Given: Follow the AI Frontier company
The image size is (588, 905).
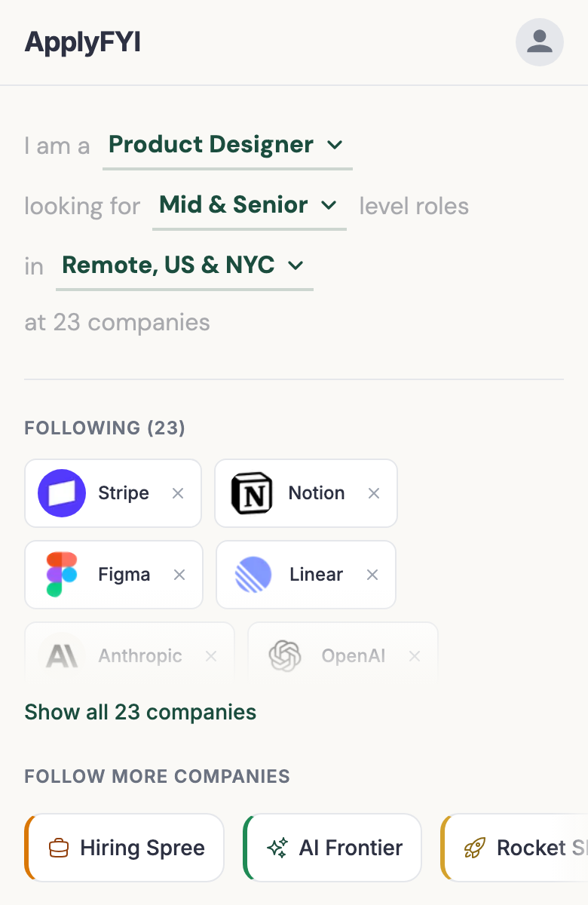Looking at the screenshot, I should point(332,848).
